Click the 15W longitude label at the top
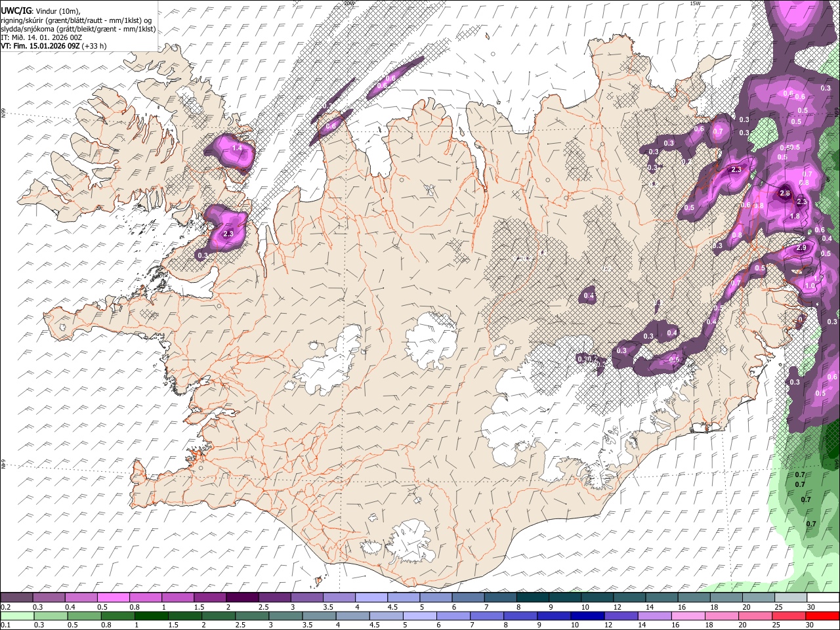 pyautogui.click(x=695, y=3)
